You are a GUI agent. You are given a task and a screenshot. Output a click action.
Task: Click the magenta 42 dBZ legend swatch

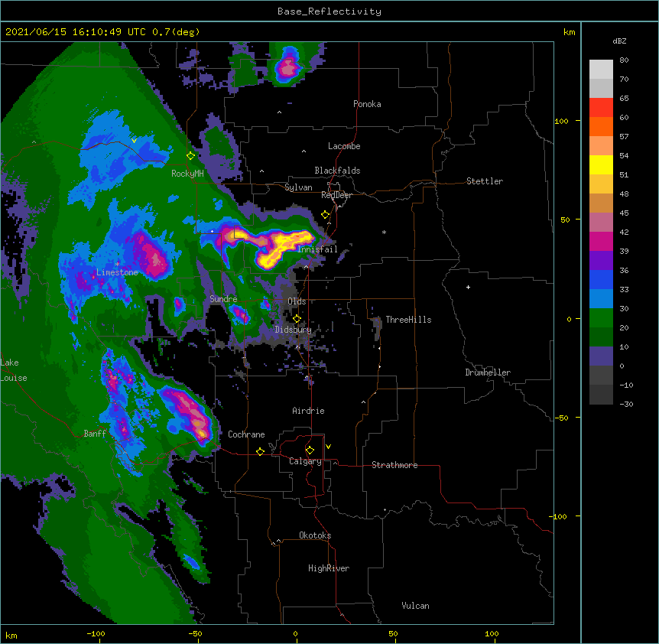(x=601, y=241)
